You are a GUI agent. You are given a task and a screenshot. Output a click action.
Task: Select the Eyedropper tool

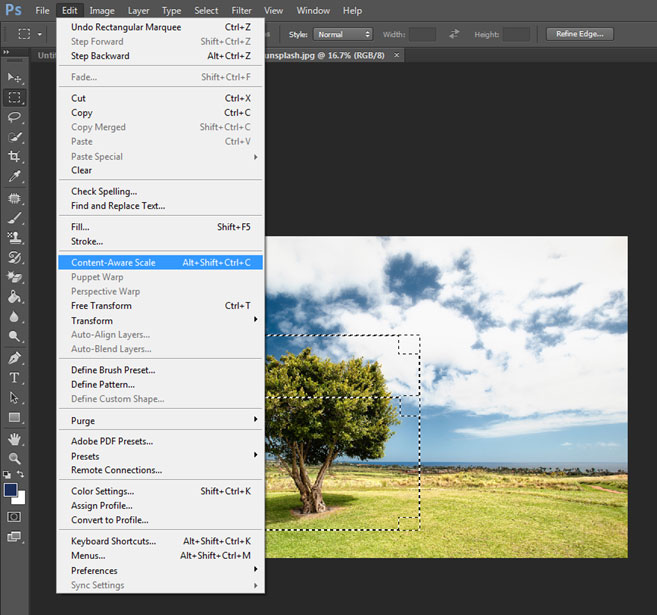(14, 177)
